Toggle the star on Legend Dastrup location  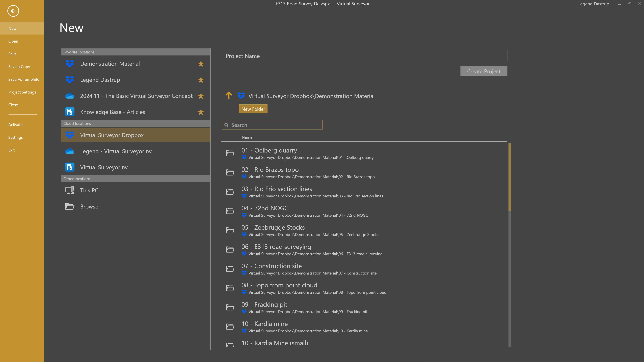(201, 80)
